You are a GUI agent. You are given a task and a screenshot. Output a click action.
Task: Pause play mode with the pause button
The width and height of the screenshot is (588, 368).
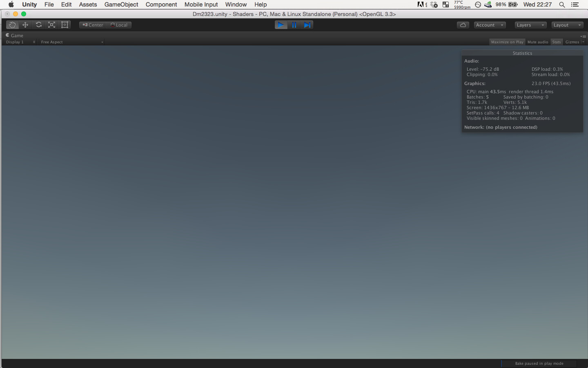[x=294, y=25]
